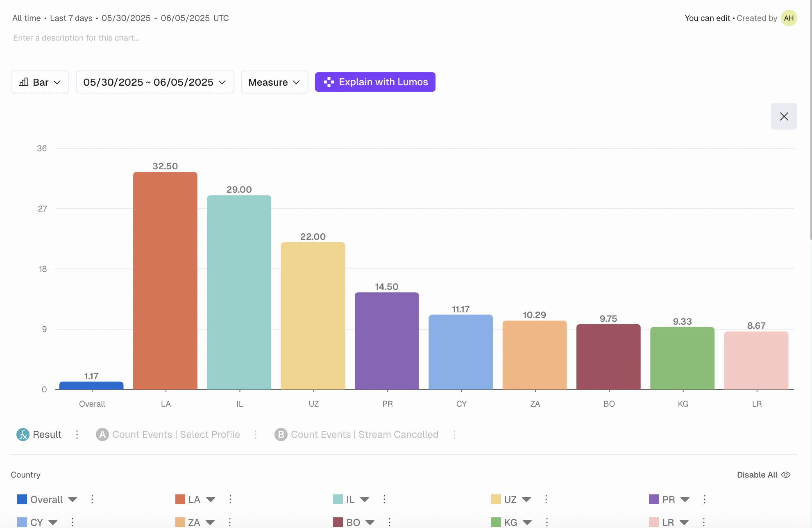Toggle Disable All eye visibility

[786, 475]
